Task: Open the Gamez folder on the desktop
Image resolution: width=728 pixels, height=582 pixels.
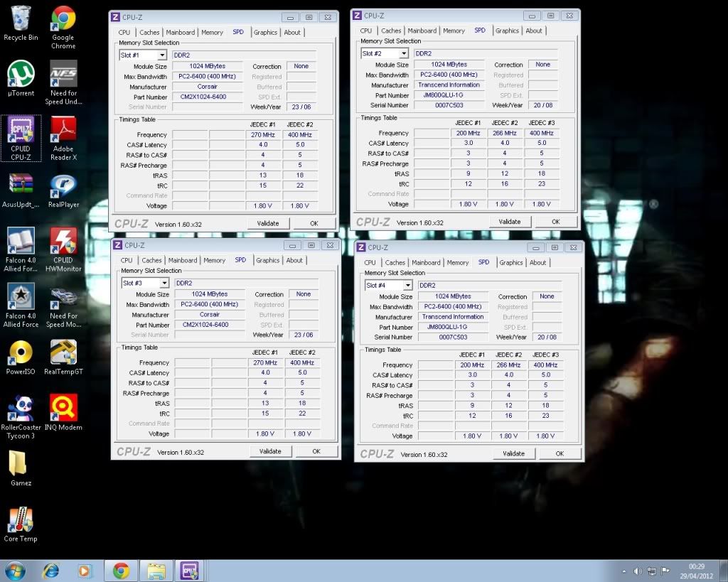Action: (x=21, y=468)
